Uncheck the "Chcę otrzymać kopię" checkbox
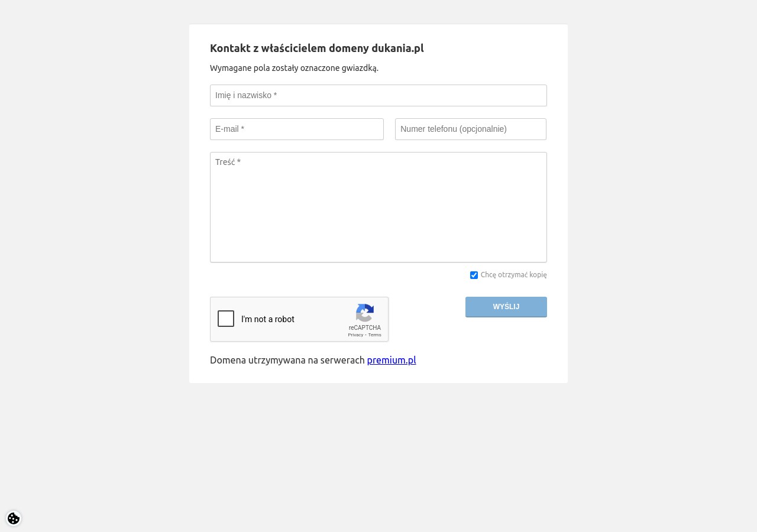This screenshot has width=757, height=532. click(x=474, y=275)
